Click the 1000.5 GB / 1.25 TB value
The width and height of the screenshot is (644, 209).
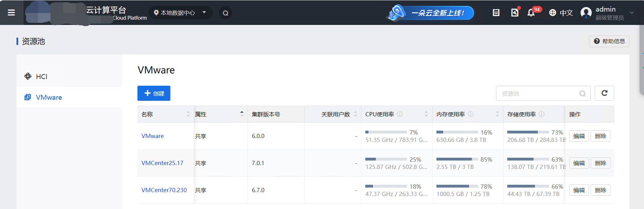tap(463, 194)
